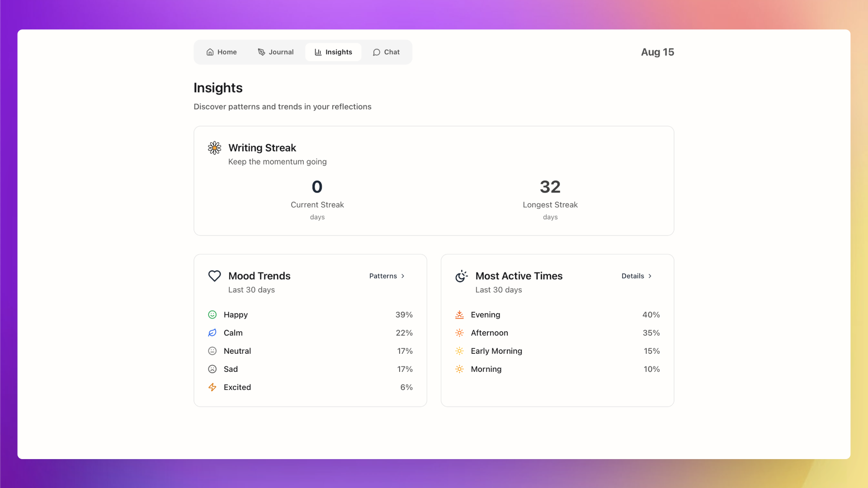The width and height of the screenshot is (868, 488).
Task: Click the Neutral face icon
Action: tap(212, 351)
